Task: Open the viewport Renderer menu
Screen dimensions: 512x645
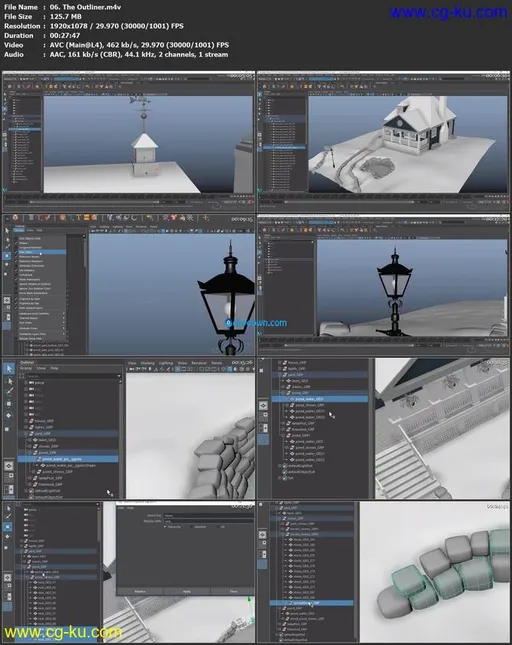Action: click(199, 363)
